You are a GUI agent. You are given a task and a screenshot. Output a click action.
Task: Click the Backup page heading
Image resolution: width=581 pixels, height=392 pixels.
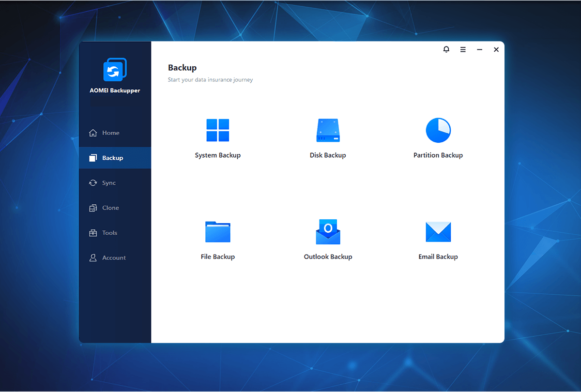point(183,68)
